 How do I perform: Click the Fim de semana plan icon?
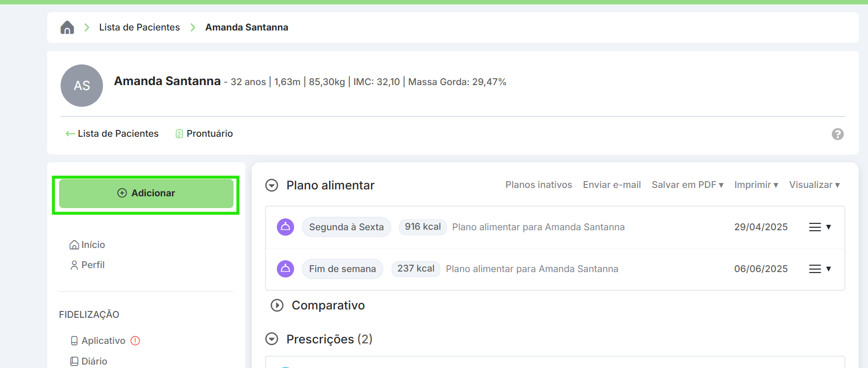coord(285,269)
